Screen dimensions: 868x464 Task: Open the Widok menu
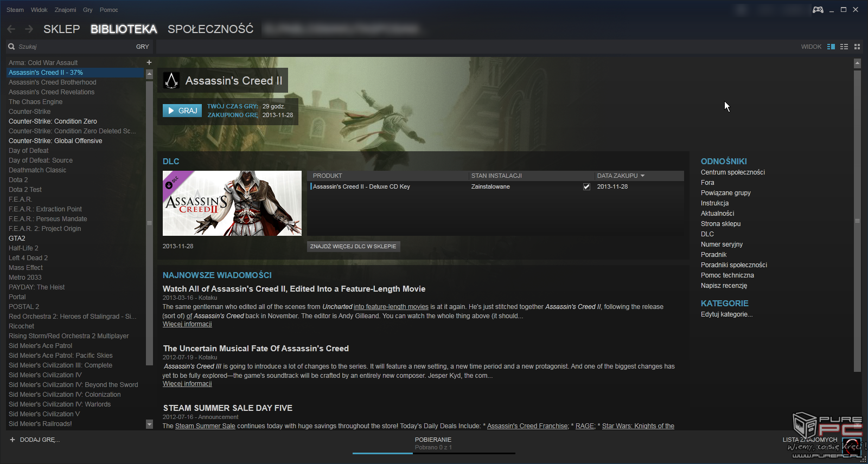point(39,10)
